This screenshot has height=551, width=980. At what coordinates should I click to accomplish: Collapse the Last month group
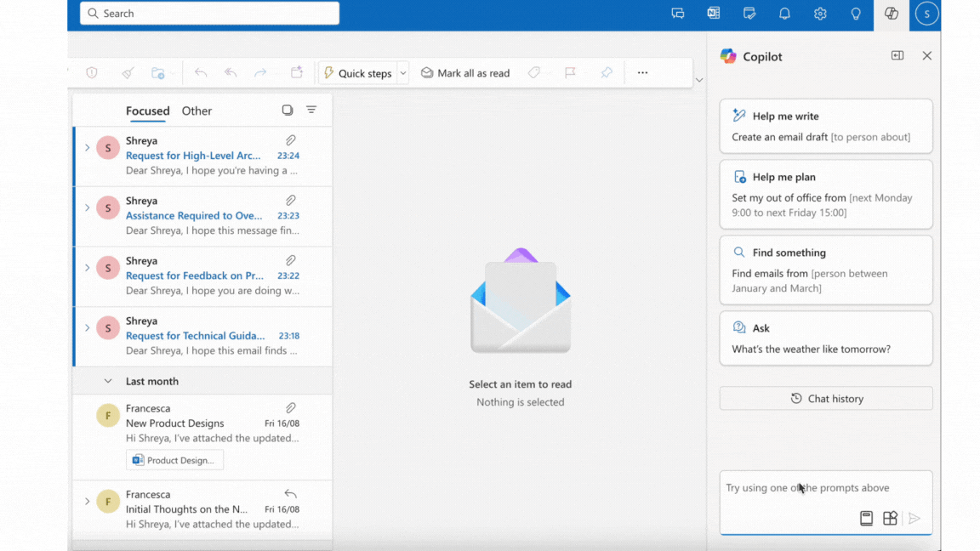click(x=108, y=381)
